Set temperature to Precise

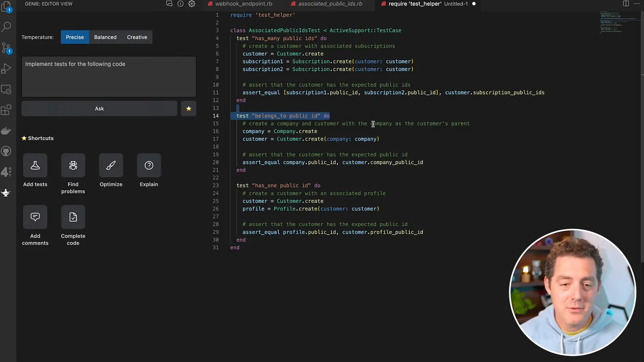click(75, 37)
